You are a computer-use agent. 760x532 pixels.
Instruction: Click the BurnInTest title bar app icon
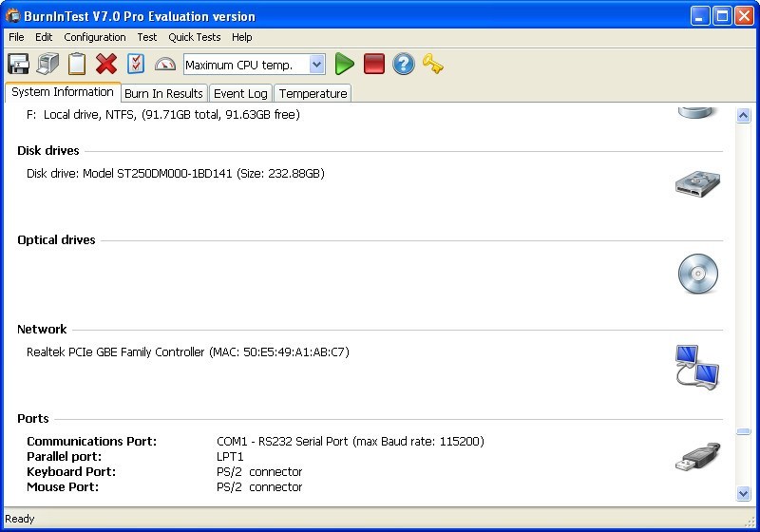pos(13,15)
